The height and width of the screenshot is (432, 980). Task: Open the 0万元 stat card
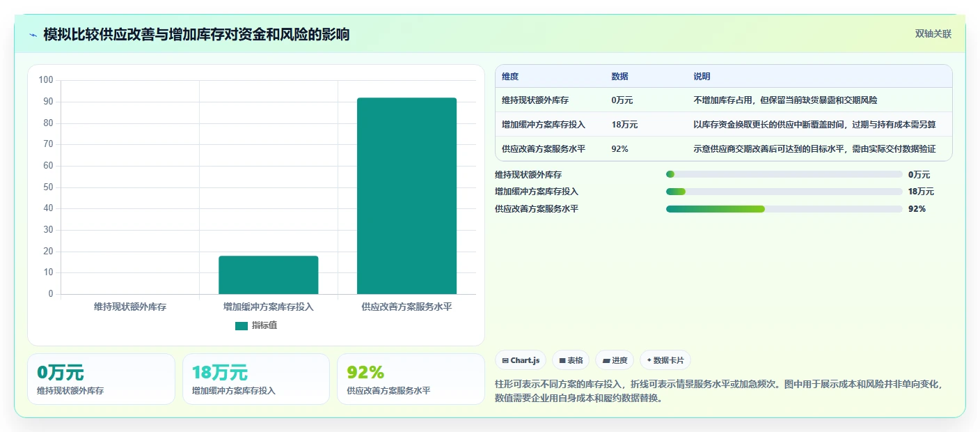pos(102,379)
